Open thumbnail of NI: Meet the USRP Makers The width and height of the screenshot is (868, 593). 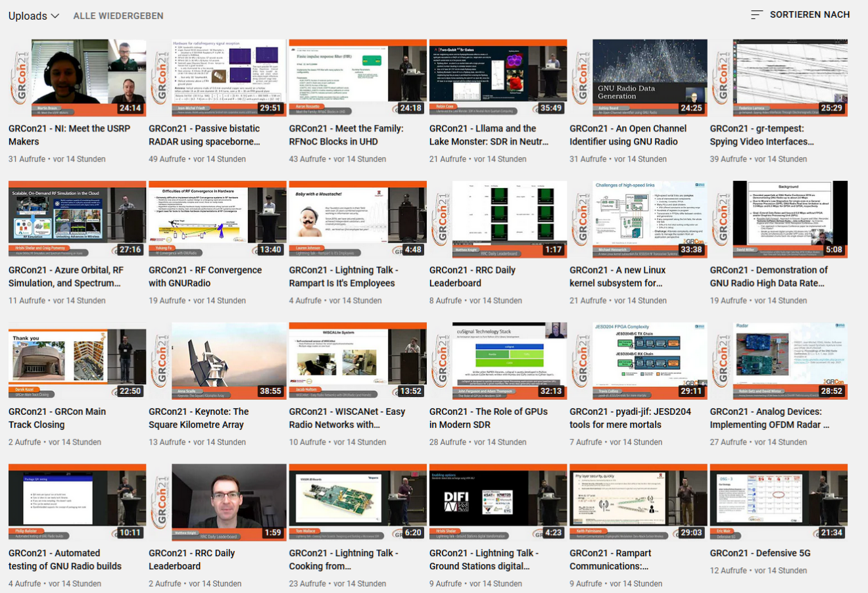pos(78,78)
